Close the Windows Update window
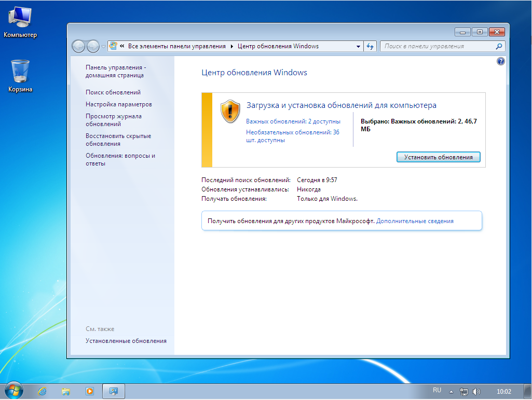This screenshot has height=400, width=532. [497, 32]
